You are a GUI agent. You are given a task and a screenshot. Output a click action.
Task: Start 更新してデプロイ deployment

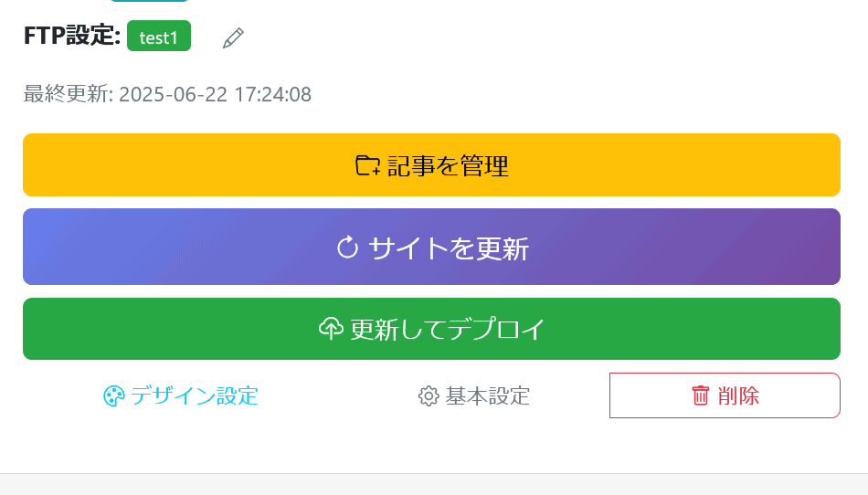coord(431,329)
